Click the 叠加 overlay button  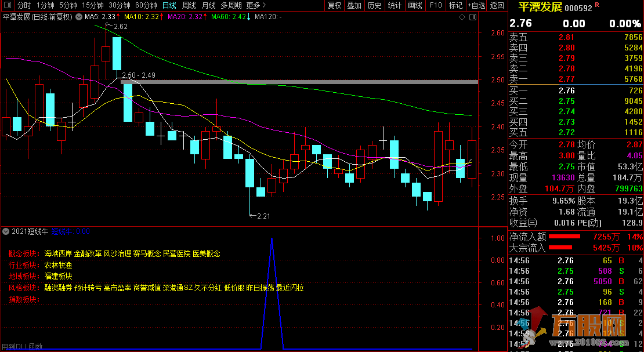pyautogui.click(x=354, y=5)
